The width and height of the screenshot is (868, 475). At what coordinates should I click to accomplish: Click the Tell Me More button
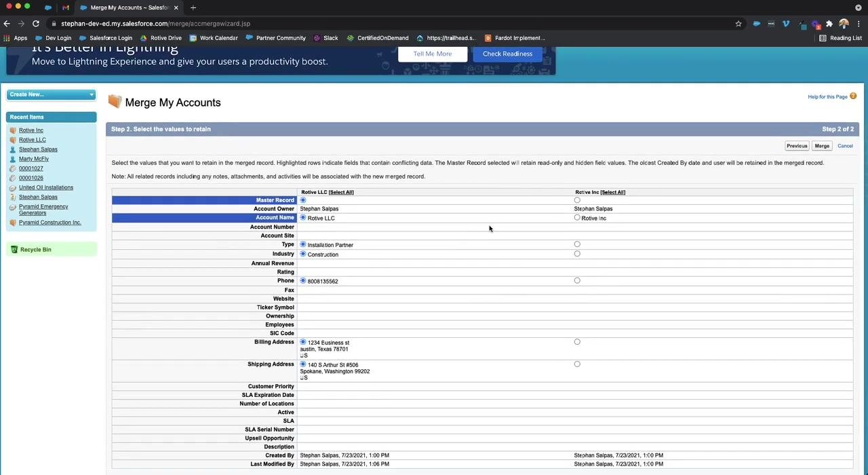[x=433, y=54]
